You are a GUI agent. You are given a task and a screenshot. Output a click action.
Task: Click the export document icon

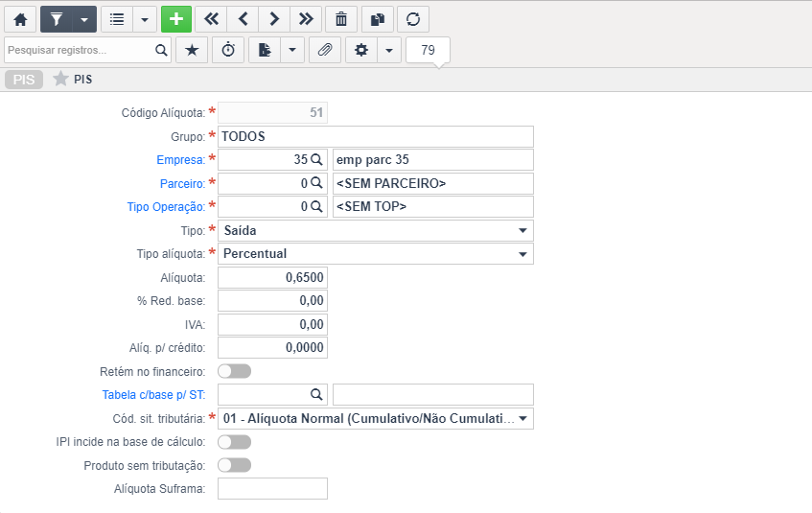(x=265, y=50)
